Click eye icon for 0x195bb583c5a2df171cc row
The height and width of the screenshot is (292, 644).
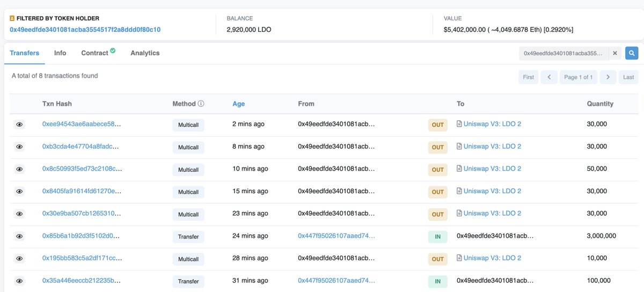[19, 259]
